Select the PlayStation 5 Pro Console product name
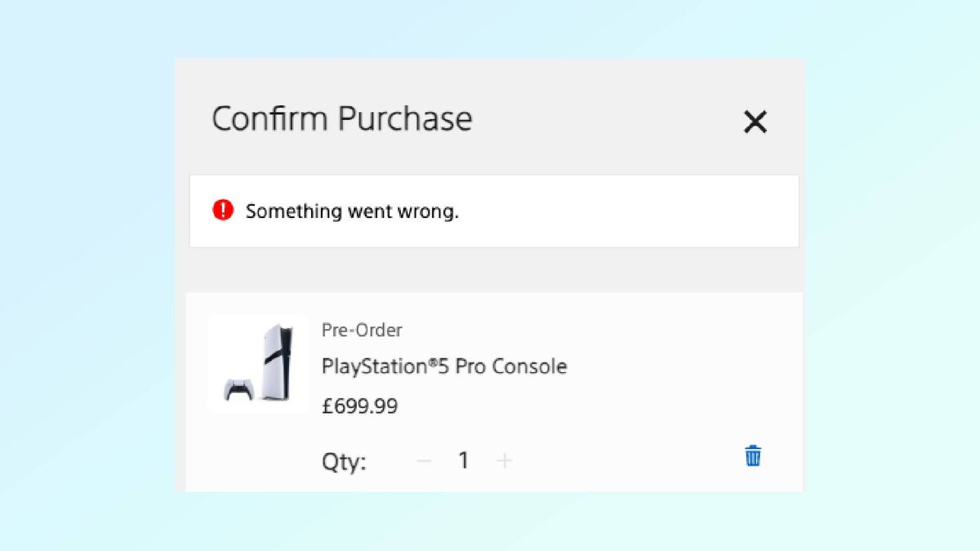The height and width of the screenshot is (551, 980). pyautogui.click(x=444, y=367)
